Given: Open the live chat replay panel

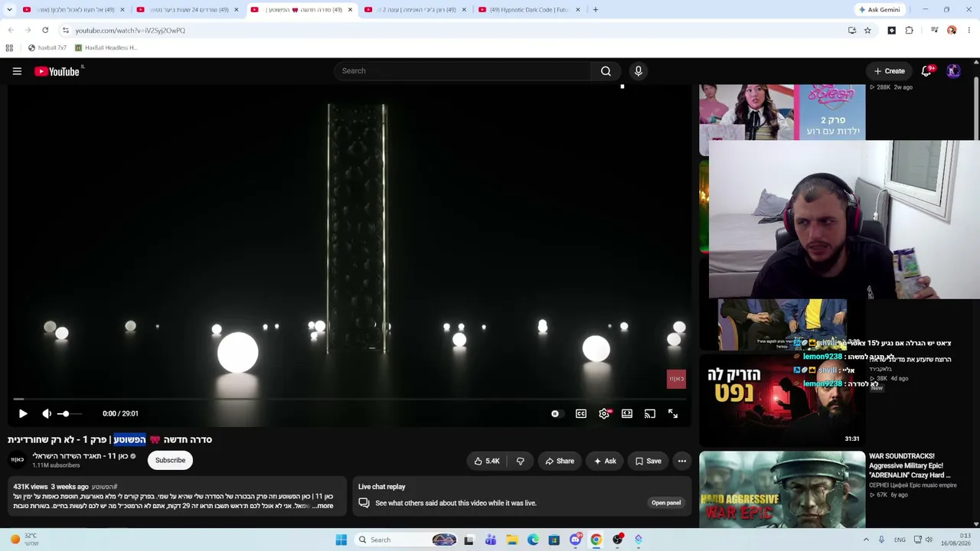Looking at the screenshot, I should (x=666, y=503).
